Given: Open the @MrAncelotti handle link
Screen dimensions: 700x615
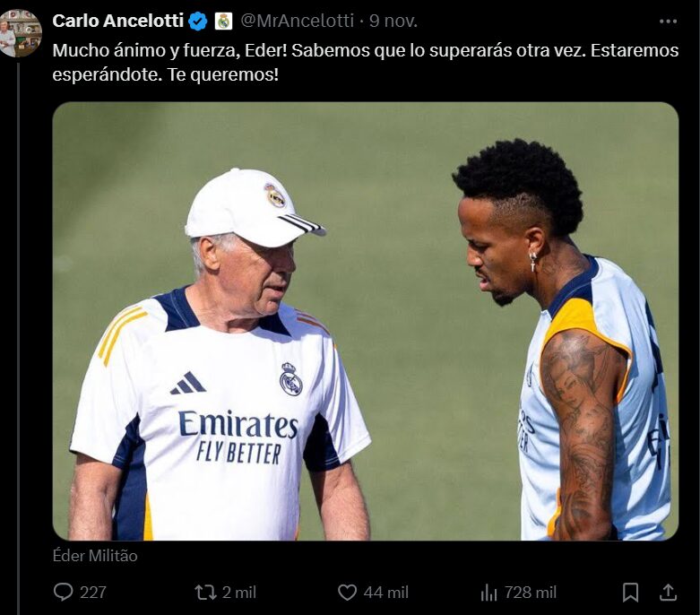Looking at the screenshot, I should (298, 21).
